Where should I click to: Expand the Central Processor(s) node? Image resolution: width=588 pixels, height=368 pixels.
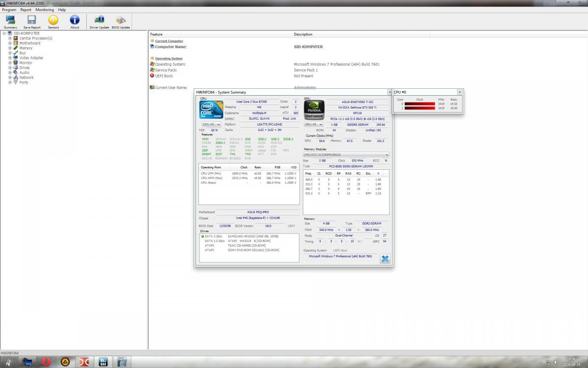pos(10,38)
